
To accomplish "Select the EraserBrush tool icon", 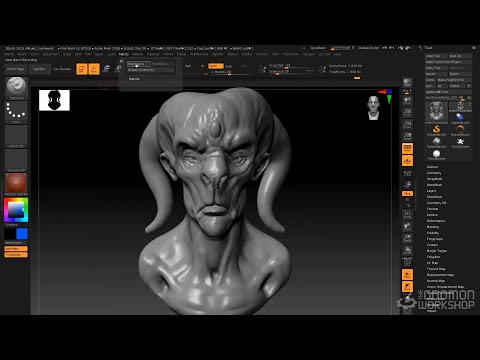I will point(460,130).
